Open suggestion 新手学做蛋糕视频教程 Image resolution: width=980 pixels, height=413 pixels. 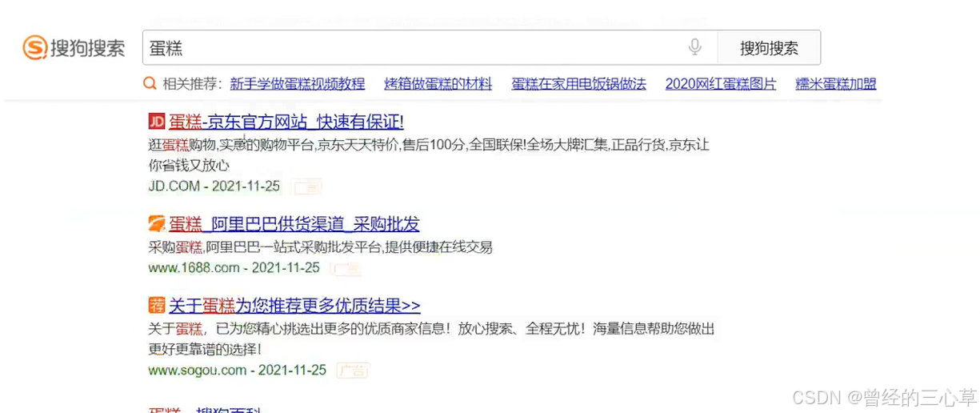(x=298, y=84)
